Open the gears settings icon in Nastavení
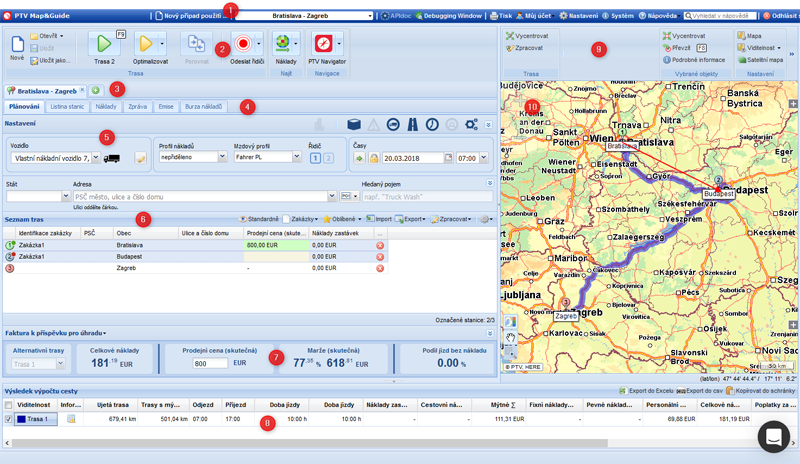 click(471, 125)
